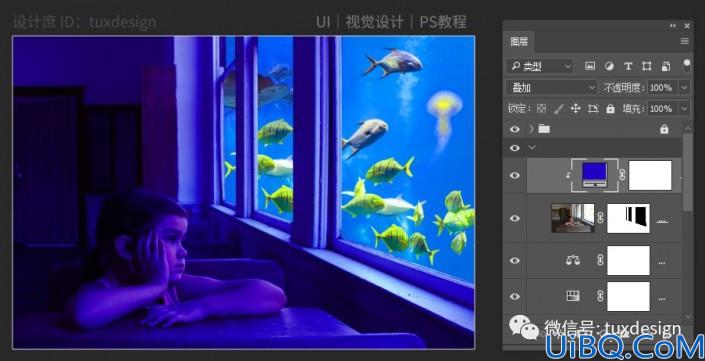
Task: Collapse the Layers panel with the double-arrow icon
Action: click(673, 26)
